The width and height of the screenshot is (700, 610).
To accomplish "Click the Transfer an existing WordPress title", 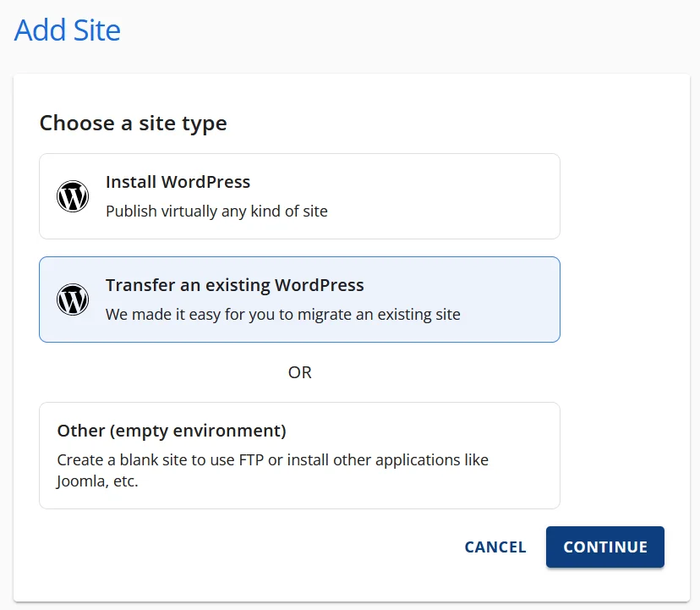I will click(234, 285).
